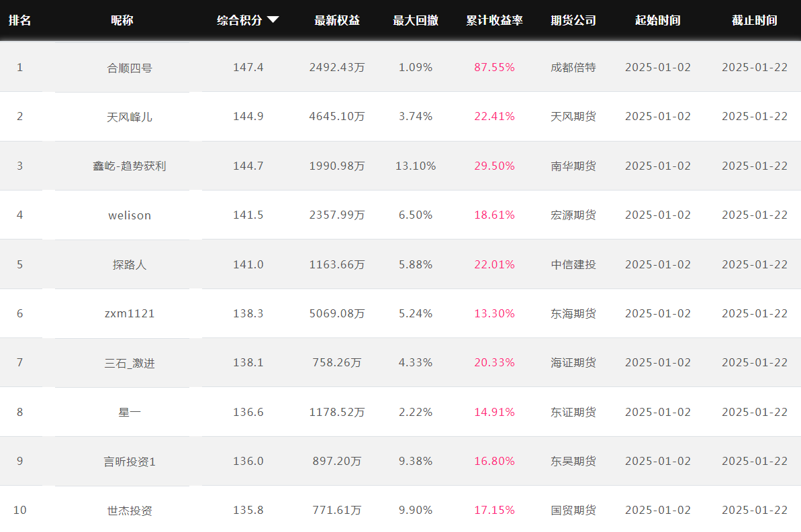Select the equity value 2492.43万
Image resolution: width=801 pixels, height=532 pixels.
pos(337,67)
